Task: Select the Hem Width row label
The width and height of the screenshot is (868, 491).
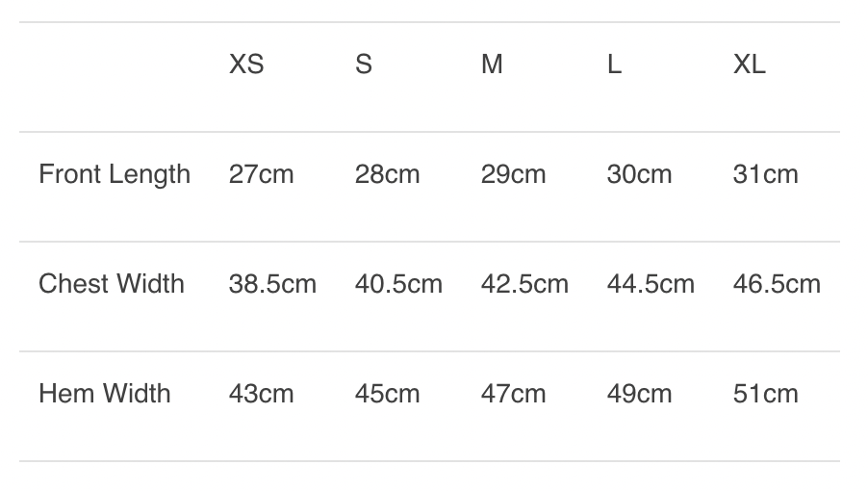Action: (104, 394)
